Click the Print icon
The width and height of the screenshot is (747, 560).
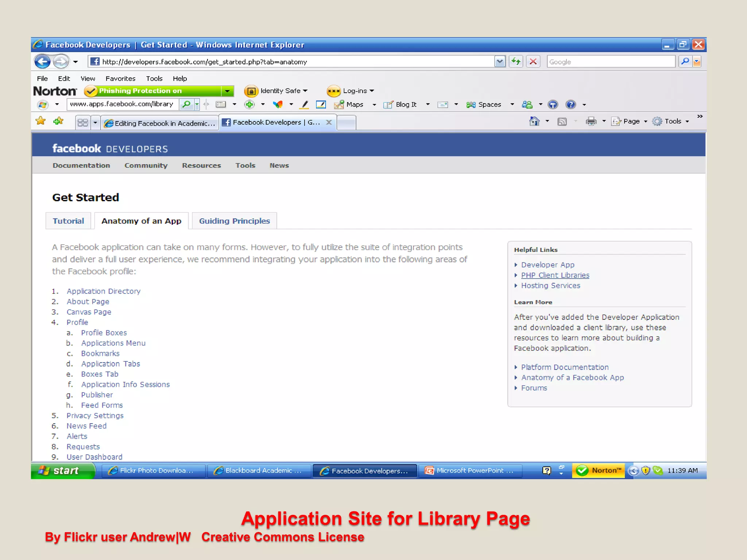coord(591,121)
